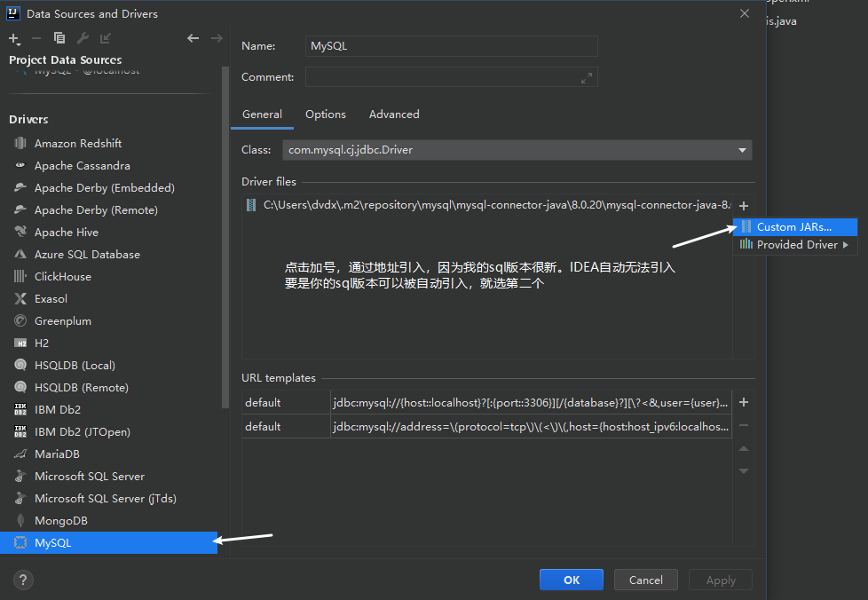Image resolution: width=868 pixels, height=600 pixels.
Task: Select ClickHouse driver
Action: coord(108,276)
